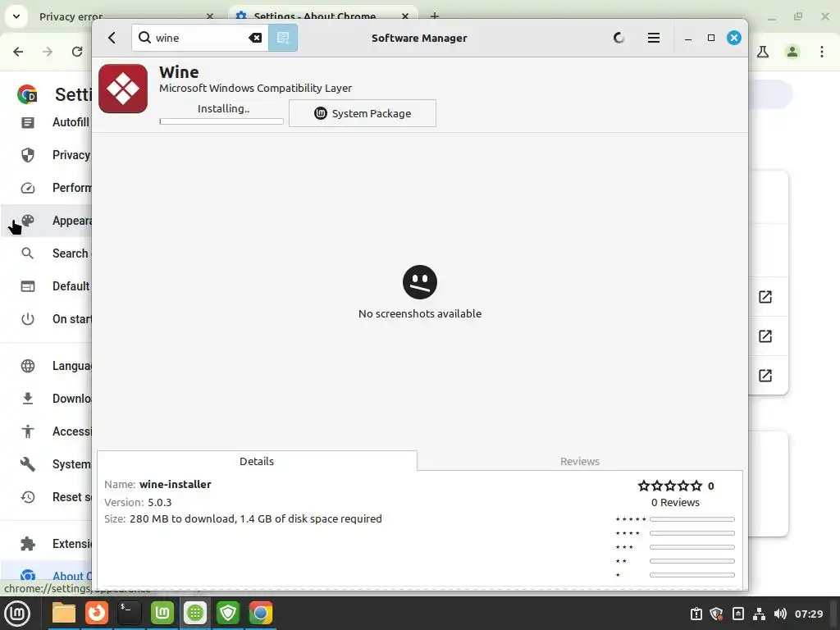Click the wine-installer package name

coord(176,484)
